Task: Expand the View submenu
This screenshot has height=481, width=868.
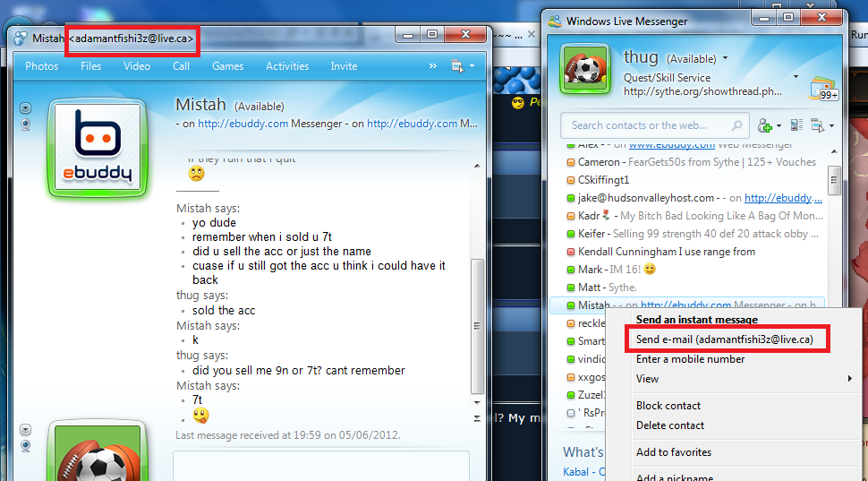Action: [x=744, y=379]
